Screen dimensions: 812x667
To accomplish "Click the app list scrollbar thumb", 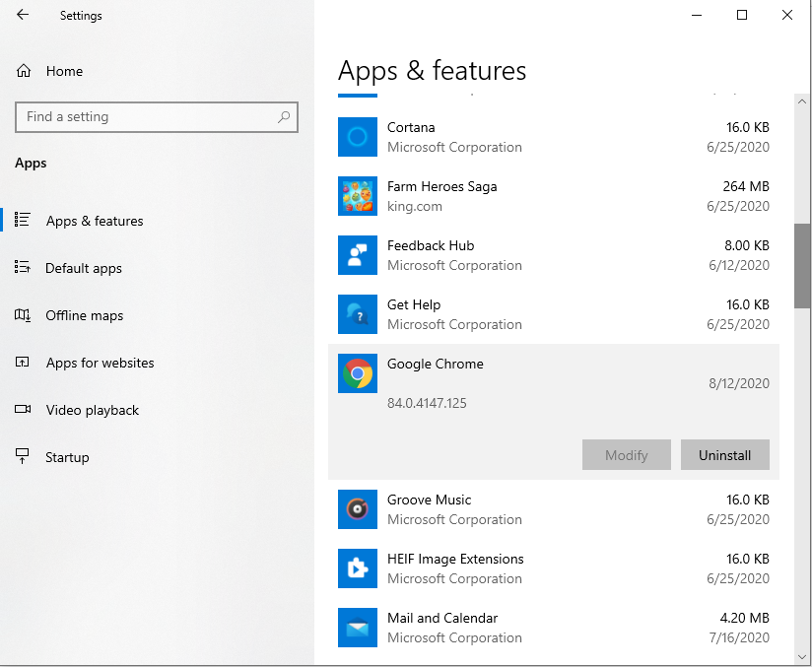I will 802,266.
